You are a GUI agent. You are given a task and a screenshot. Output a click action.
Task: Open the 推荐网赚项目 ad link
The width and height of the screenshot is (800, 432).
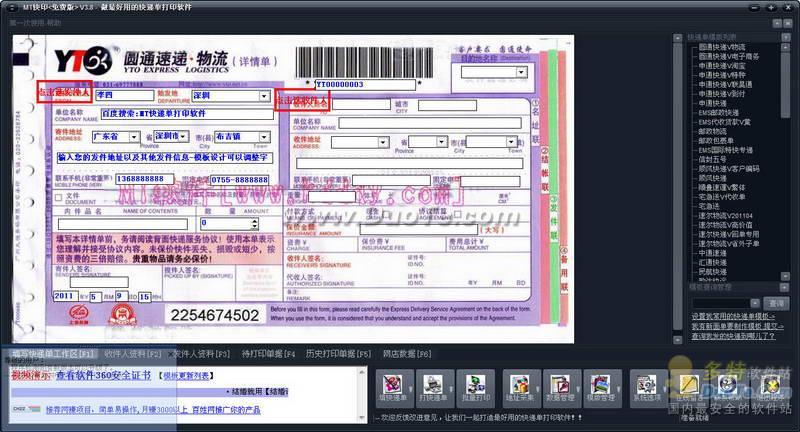coord(153,410)
